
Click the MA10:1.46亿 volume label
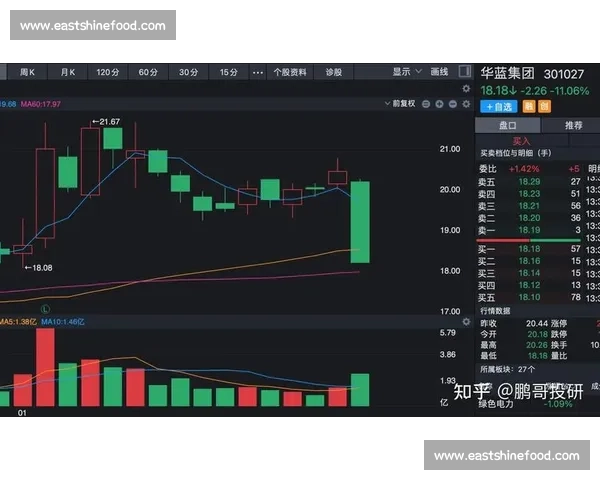coord(63,322)
